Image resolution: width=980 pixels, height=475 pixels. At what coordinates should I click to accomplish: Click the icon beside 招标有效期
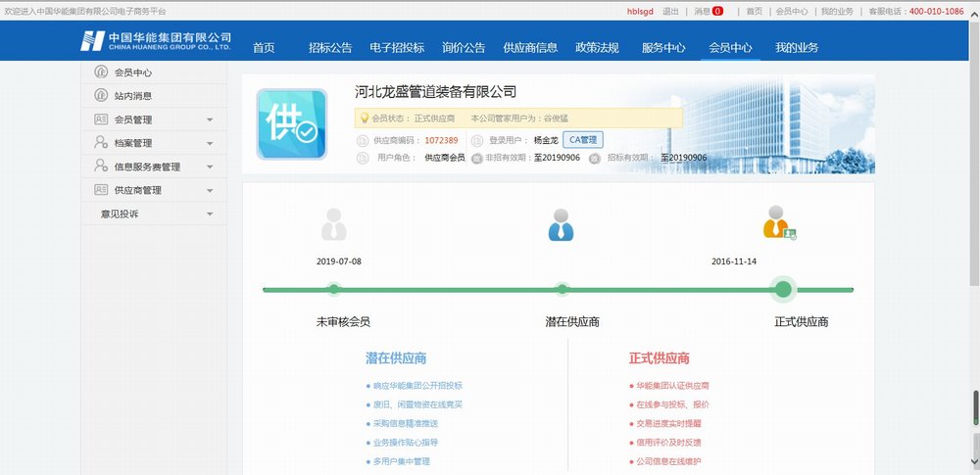(595, 158)
